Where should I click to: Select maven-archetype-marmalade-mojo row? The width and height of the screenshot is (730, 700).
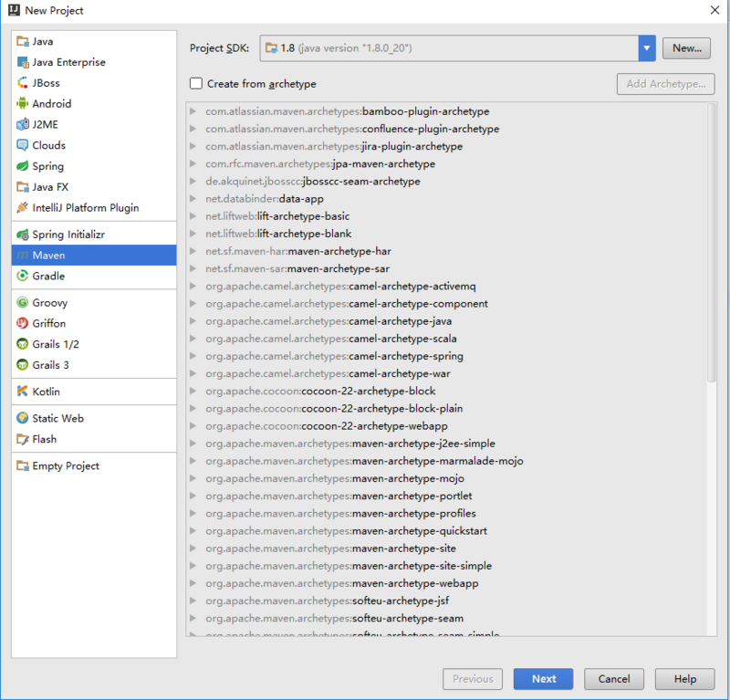point(446,461)
